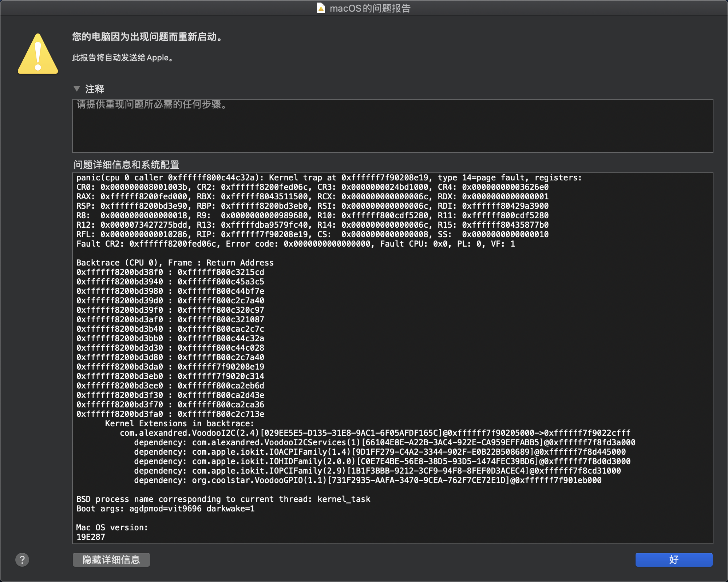
Task: Click Kernel Extensions in backtrace line
Action: click(179, 423)
